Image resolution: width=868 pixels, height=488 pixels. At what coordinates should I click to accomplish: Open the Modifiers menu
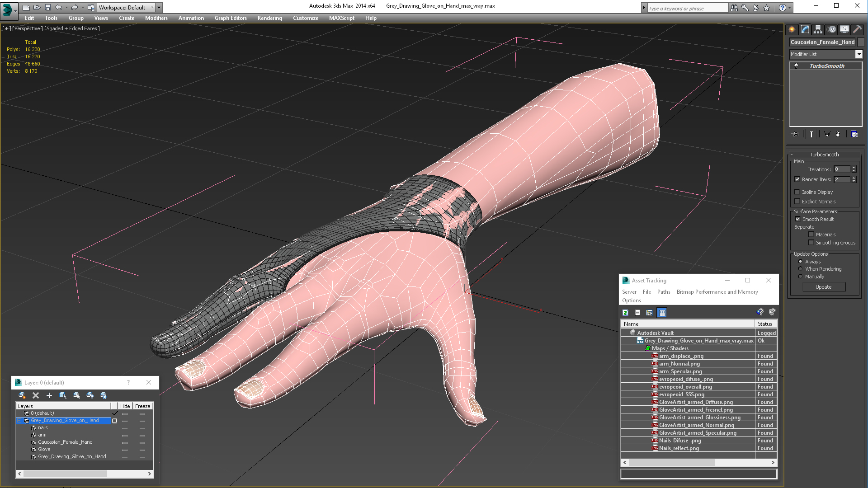(156, 18)
